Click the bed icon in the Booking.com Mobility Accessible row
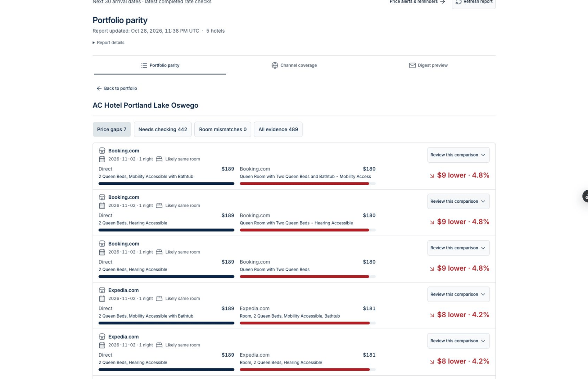The width and height of the screenshot is (588, 379). coord(159,159)
